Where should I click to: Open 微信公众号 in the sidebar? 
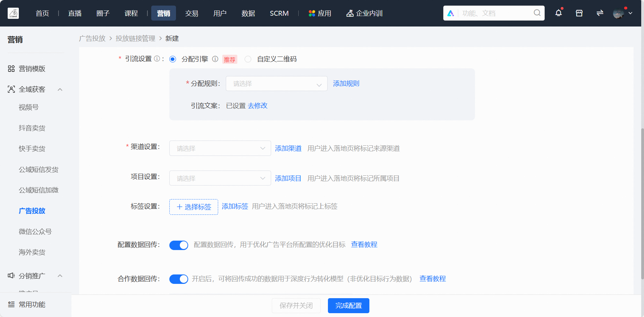pyautogui.click(x=35, y=232)
